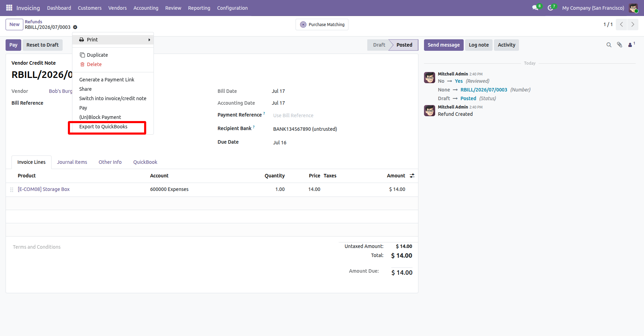This screenshot has height=336, width=644.
Task: Click the Reset to Draft button
Action: click(42, 45)
